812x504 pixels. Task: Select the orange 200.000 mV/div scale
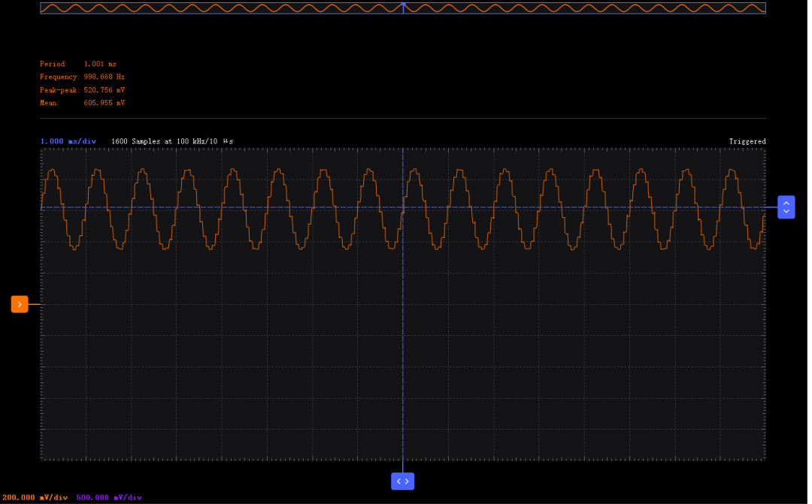[x=35, y=497]
